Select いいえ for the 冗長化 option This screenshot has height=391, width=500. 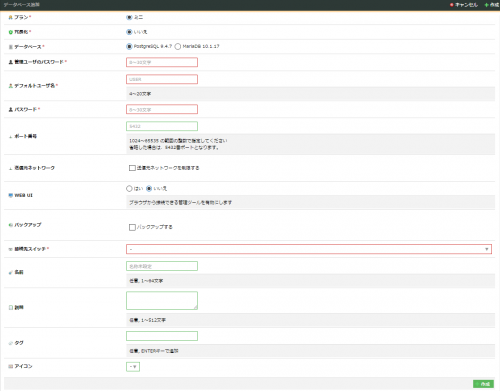point(129,32)
